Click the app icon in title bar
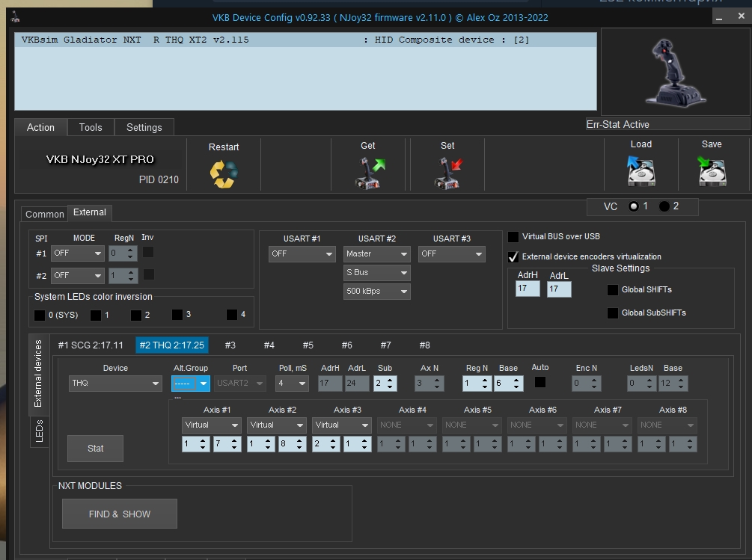 coord(16,18)
